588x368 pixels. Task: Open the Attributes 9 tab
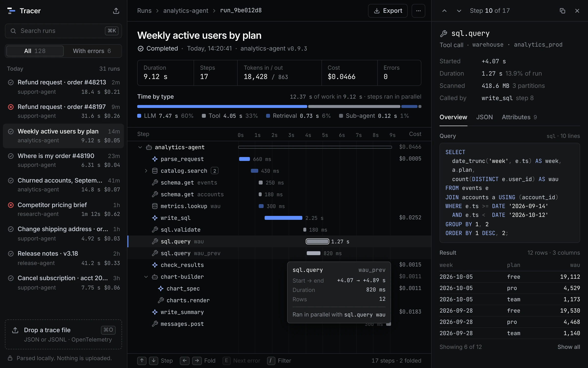tap(519, 117)
